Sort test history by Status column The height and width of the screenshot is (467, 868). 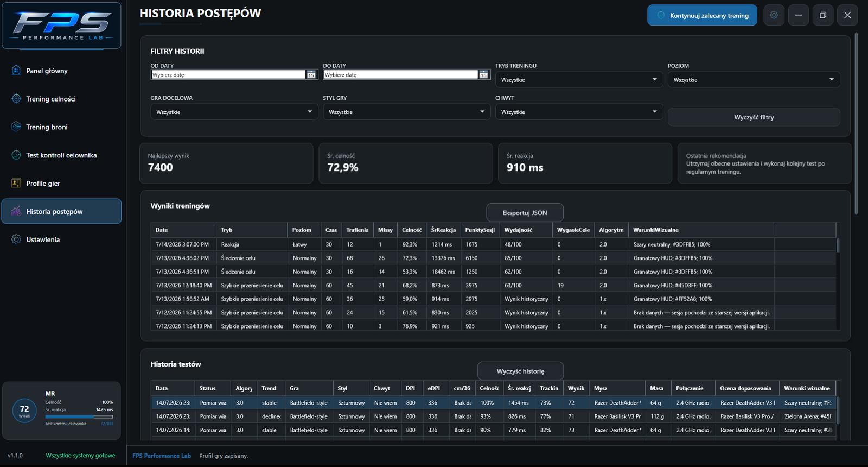click(x=212, y=388)
